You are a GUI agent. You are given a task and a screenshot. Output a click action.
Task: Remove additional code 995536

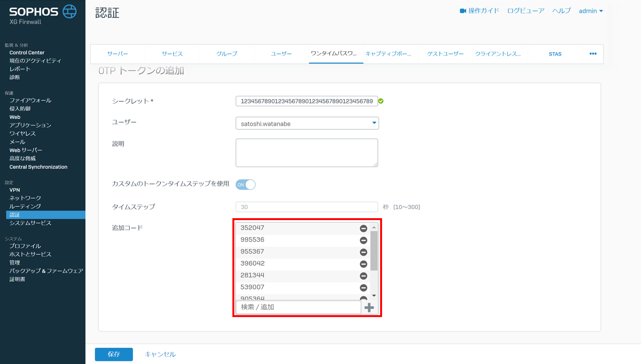(x=363, y=240)
